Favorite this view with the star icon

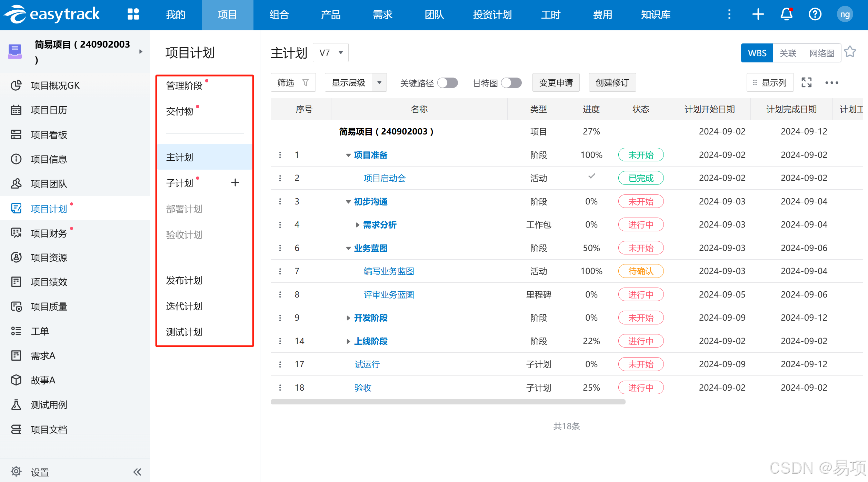850,52
